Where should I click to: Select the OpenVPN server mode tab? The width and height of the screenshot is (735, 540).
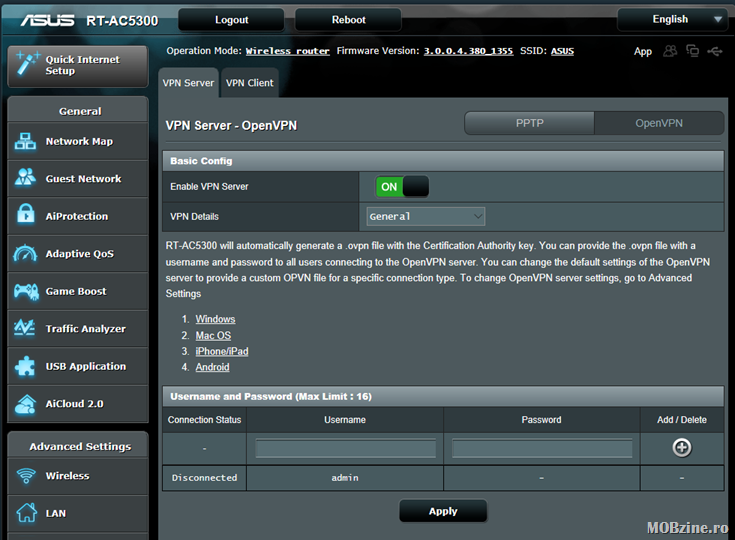pos(659,123)
